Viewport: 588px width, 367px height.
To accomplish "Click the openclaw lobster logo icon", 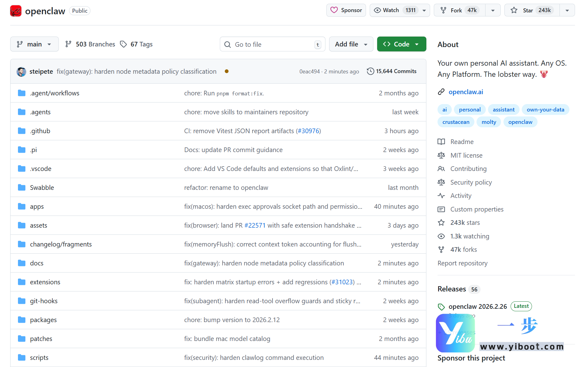I will (16, 11).
